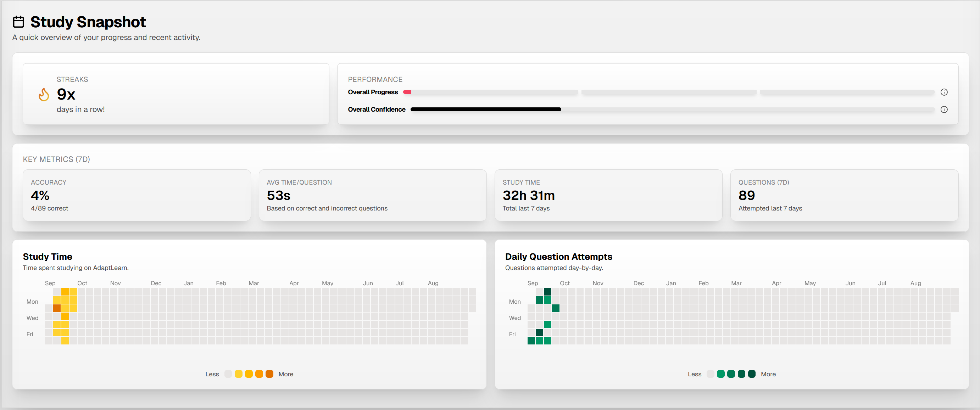Click the darkest orange legend swatch
The height and width of the screenshot is (410, 980).
click(x=269, y=374)
